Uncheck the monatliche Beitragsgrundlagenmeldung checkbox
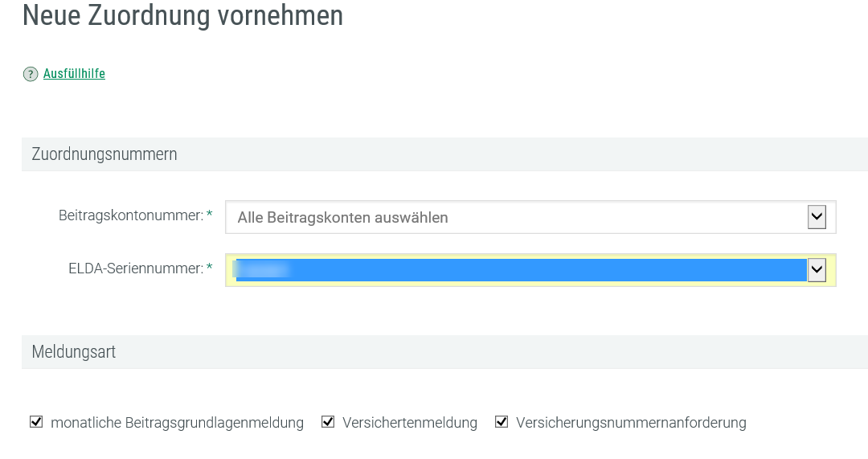Viewport: 868px width, 459px height. pyautogui.click(x=36, y=422)
